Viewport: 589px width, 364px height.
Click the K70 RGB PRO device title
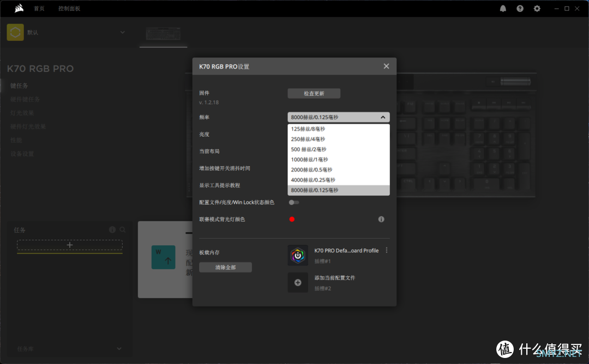40,69
